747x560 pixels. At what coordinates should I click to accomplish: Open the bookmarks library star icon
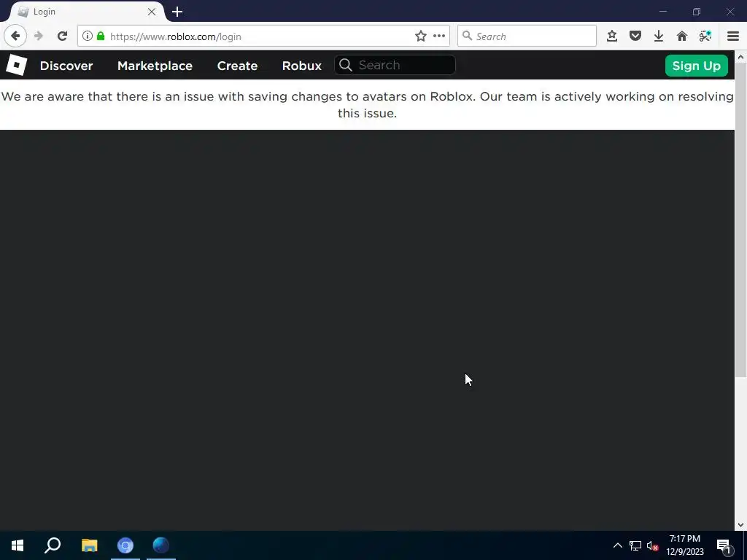612,36
